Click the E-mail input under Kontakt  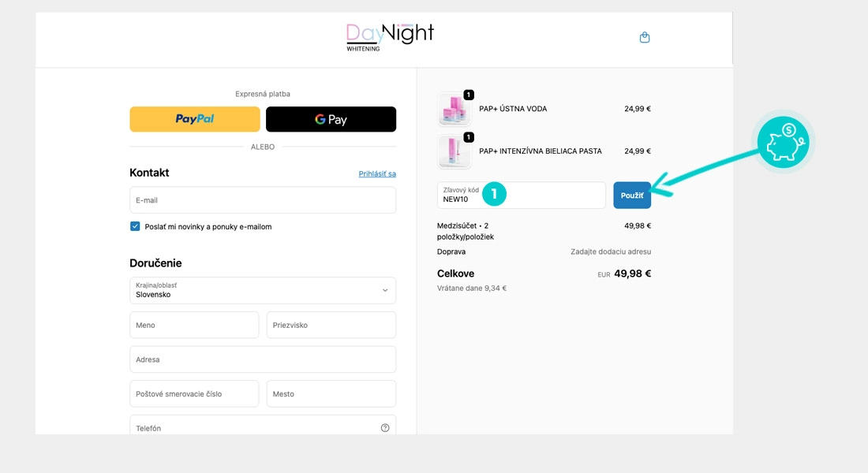point(262,200)
